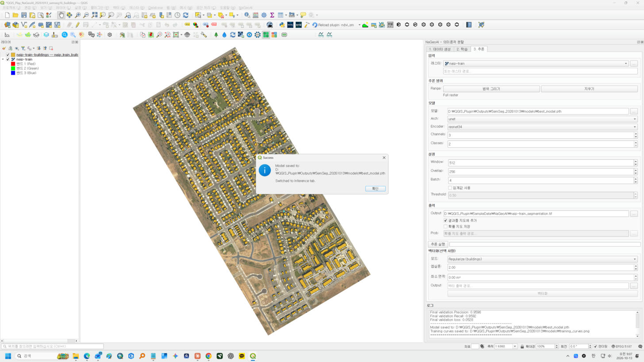Screen dimensions: 644x362
Task: Click 확인 in the Success dialog
Action: point(376,189)
